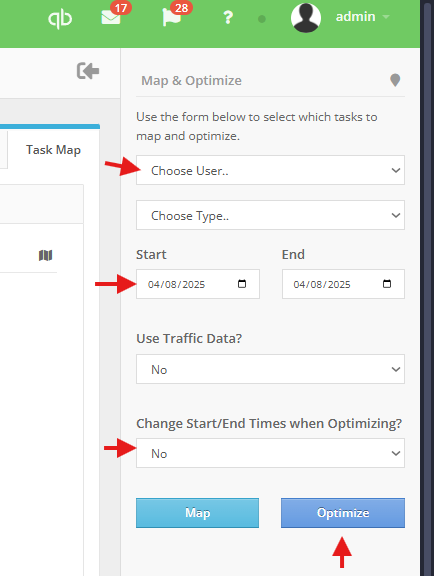Screen dimensions: 434x576
Task: Click the folded map icon
Action: tap(46, 255)
